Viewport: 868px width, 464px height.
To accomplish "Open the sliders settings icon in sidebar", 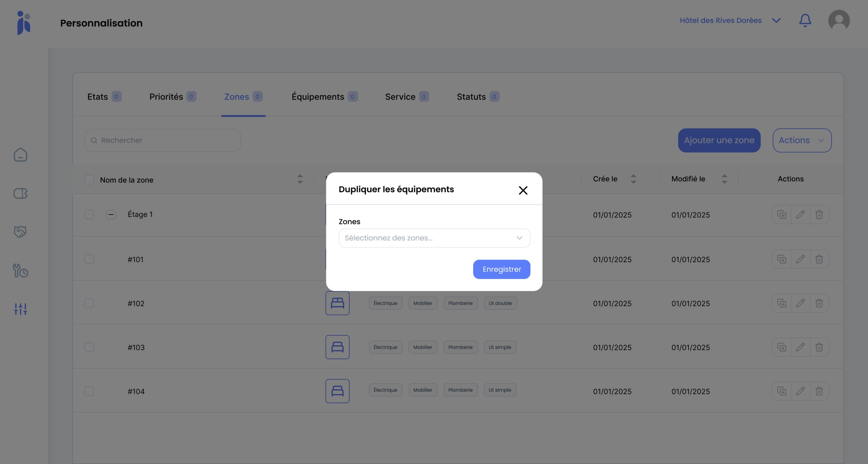I will click(x=20, y=309).
